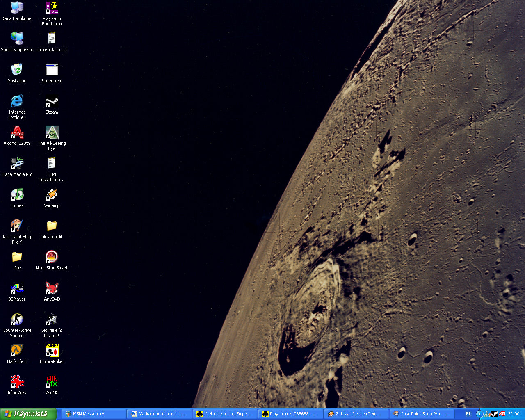
Task: Select the Play Grim Fandango shortcut
Action: point(52,14)
